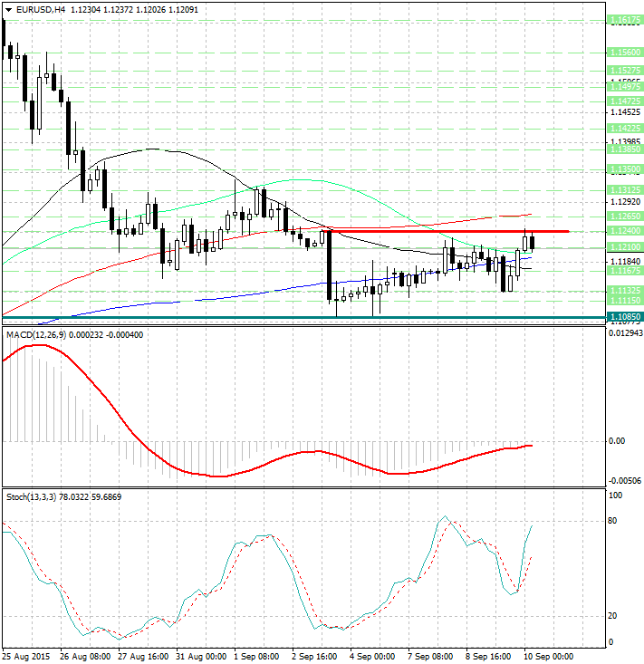Click the 20 level on Stochastic scale

click(x=612, y=616)
